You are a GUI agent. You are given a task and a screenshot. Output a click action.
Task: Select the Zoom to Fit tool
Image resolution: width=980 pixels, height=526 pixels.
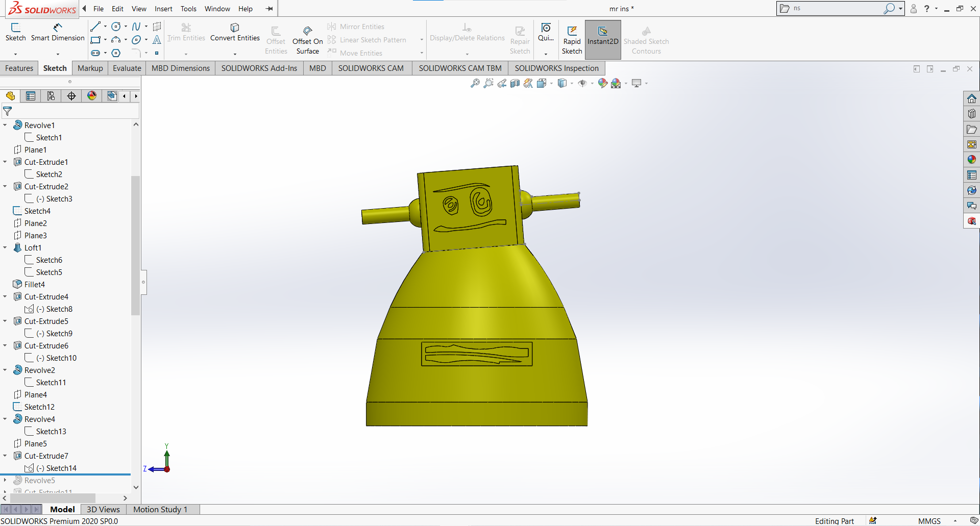pos(475,83)
